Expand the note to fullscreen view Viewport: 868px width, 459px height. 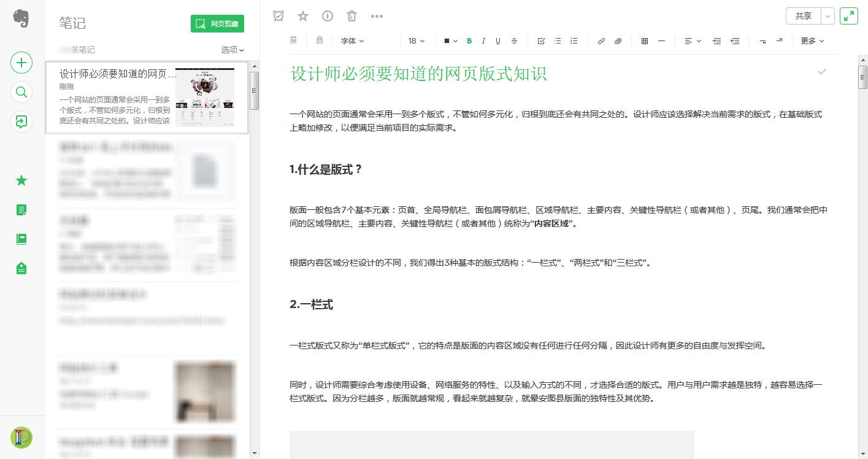[x=849, y=15]
